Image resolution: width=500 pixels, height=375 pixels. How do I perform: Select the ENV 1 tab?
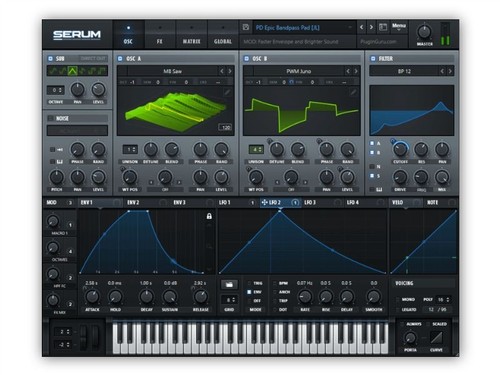100,202
